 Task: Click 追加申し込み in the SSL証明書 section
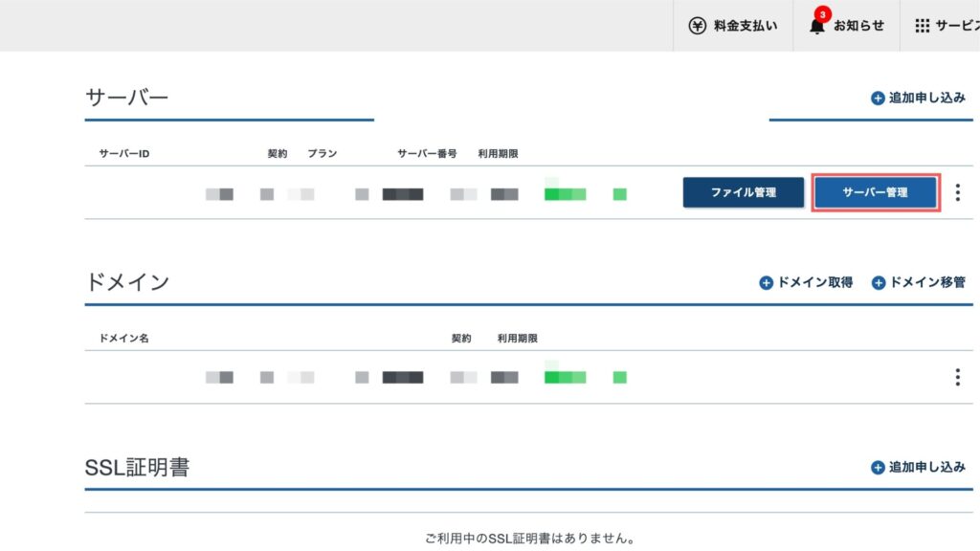[x=918, y=467]
